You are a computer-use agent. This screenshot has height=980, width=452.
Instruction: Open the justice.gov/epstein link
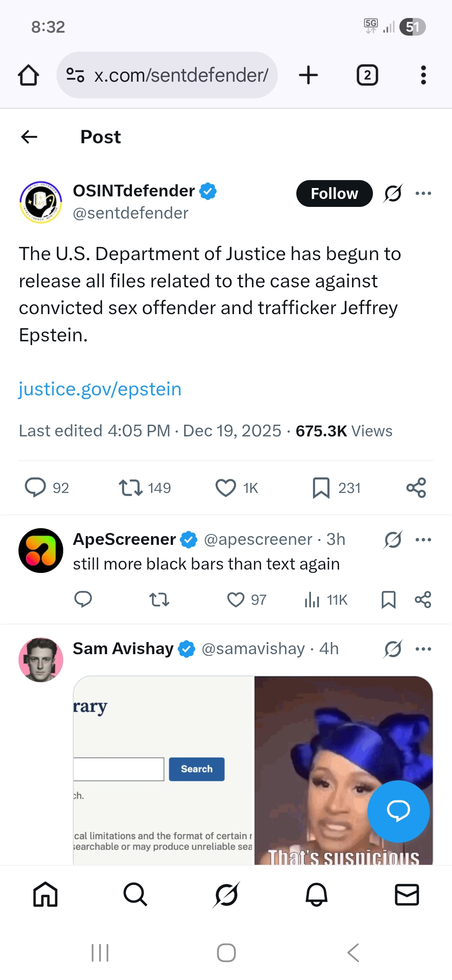(x=100, y=389)
